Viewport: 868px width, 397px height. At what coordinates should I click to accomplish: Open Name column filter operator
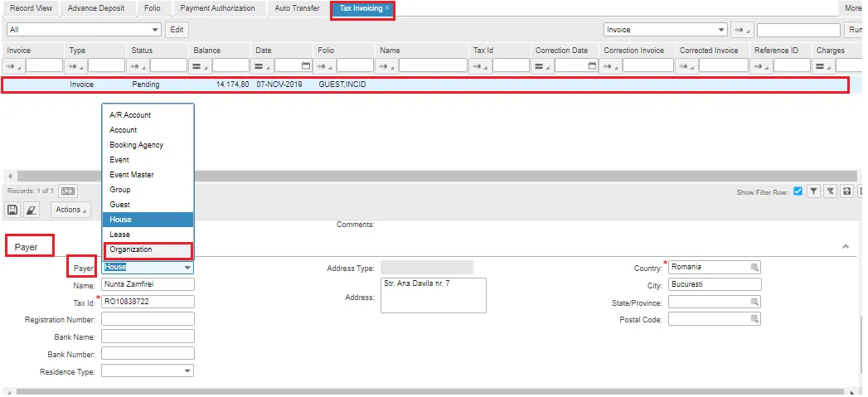[x=387, y=65]
